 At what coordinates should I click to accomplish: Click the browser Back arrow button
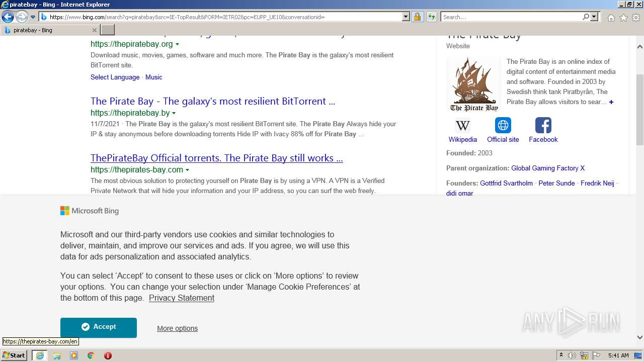pos(8,17)
